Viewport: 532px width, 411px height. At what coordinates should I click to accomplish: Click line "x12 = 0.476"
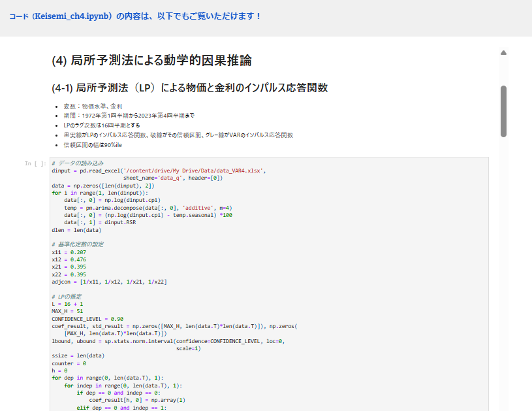coord(69,259)
